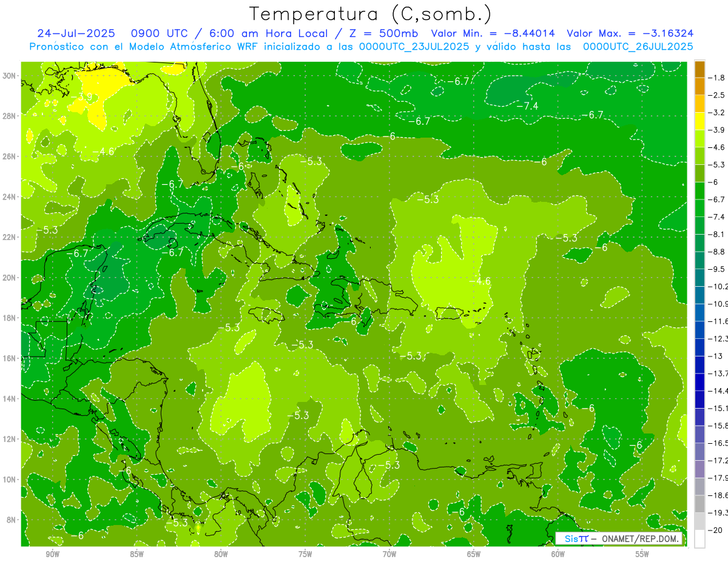Click the teal swatch between -9.5 and -10.2
Image resolution: width=728 pixels, height=562 pixels.
tap(699, 278)
